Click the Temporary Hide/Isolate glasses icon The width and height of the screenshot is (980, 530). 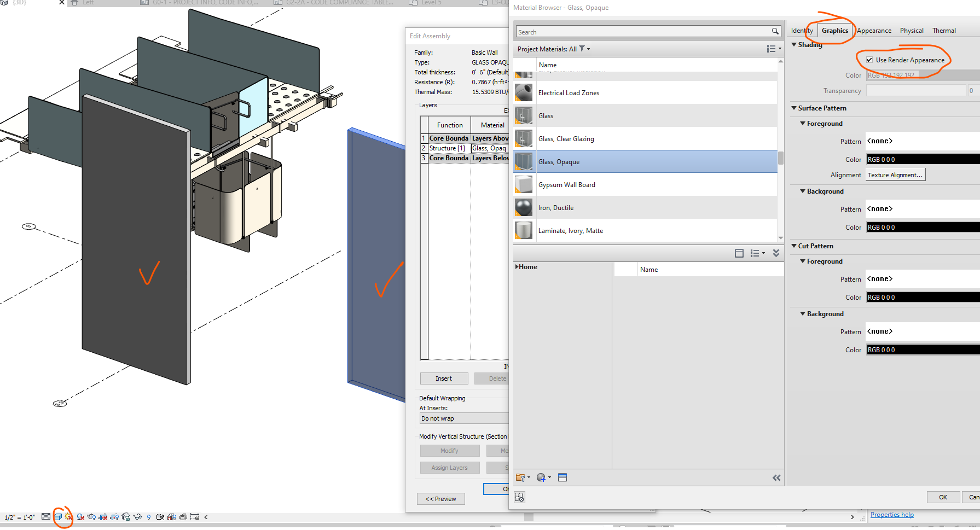[x=138, y=517]
